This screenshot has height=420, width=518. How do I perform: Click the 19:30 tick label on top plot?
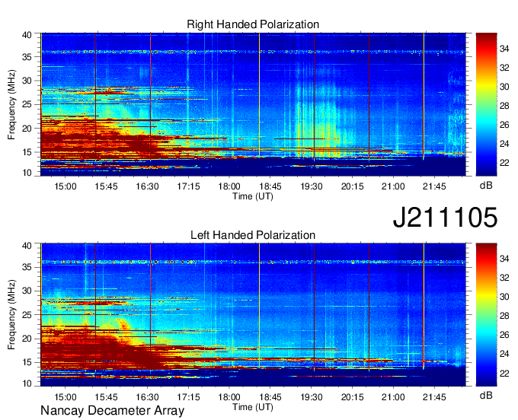click(x=312, y=186)
